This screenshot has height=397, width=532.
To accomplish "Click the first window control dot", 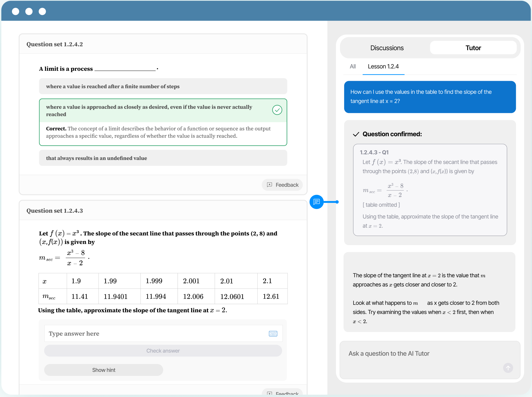I will pos(16,11).
